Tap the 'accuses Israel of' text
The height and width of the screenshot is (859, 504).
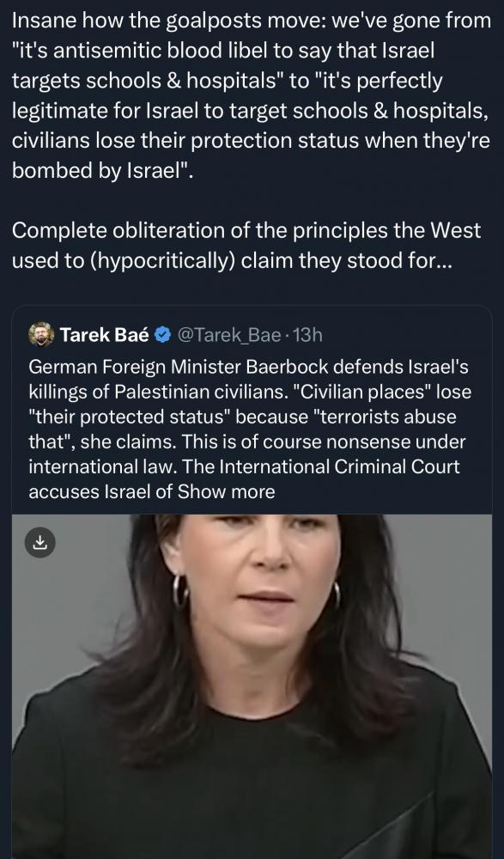100,492
